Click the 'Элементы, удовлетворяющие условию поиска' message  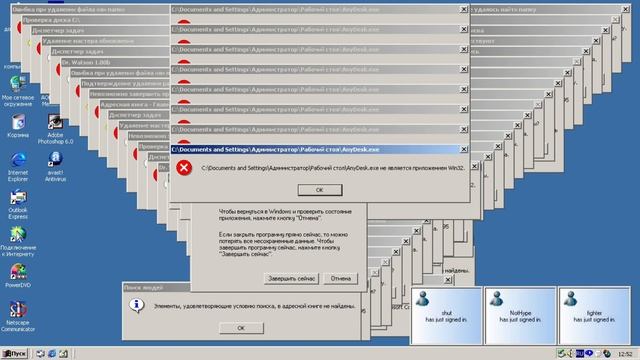[x=254, y=306]
